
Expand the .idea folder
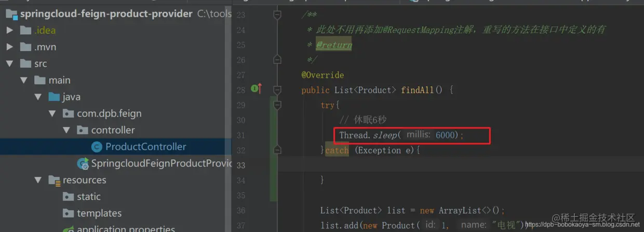tap(9, 30)
